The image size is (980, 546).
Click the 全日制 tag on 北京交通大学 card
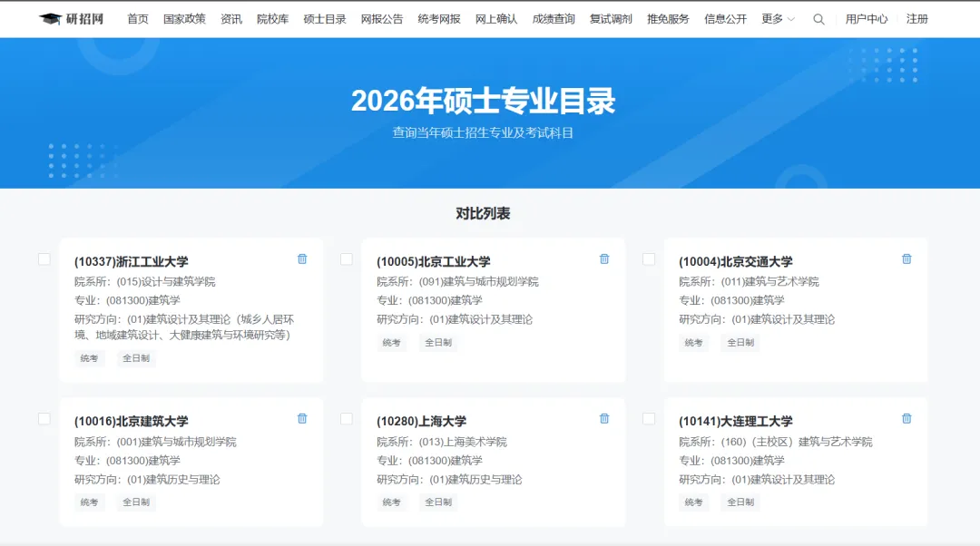click(740, 342)
